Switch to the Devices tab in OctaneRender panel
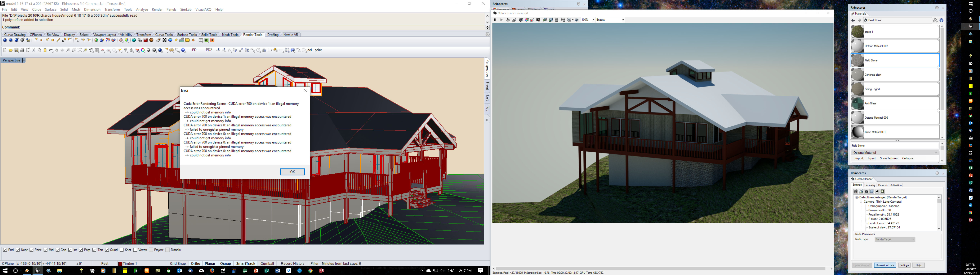Image resolution: width=980 pixels, height=275 pixels. pyautogui.click(x=883, y=185)
